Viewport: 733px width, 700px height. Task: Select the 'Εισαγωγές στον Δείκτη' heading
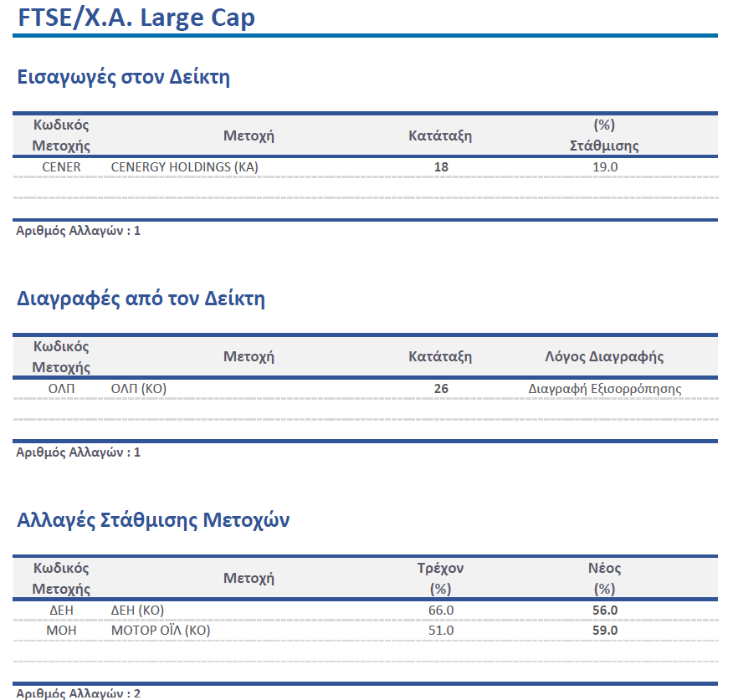[x=123, y=77]
